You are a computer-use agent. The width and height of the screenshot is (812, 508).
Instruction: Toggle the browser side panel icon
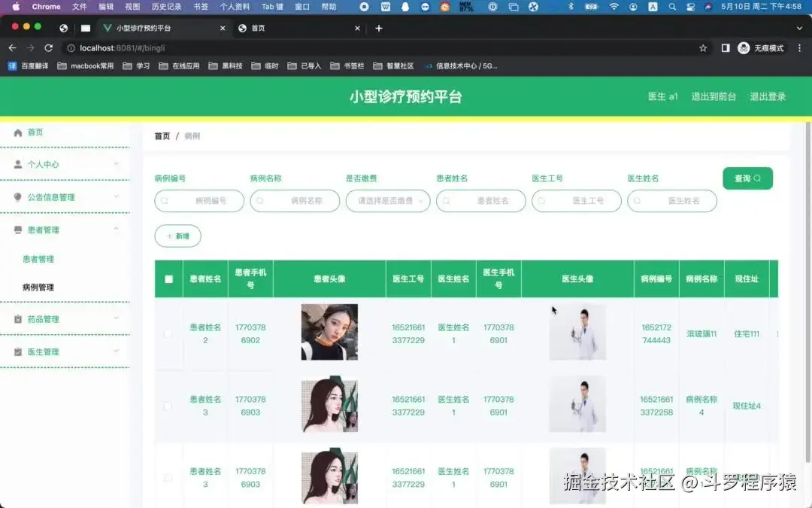click(726, 47)
